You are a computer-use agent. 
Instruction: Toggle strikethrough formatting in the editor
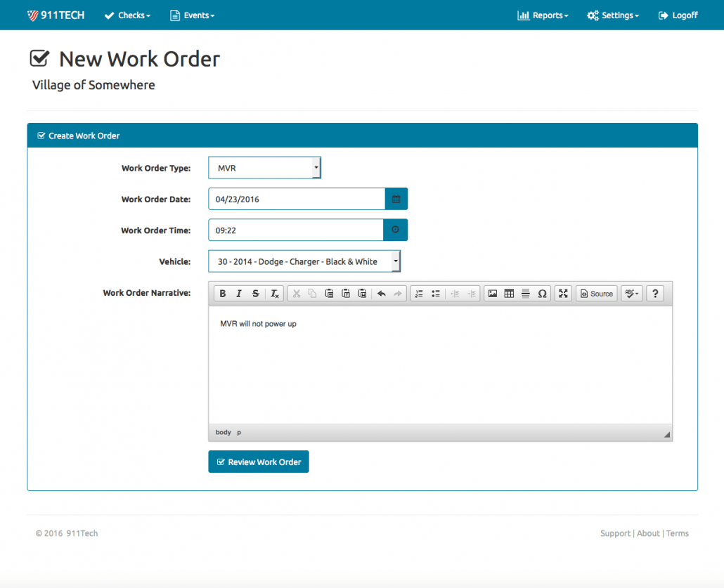coord(256,294)
